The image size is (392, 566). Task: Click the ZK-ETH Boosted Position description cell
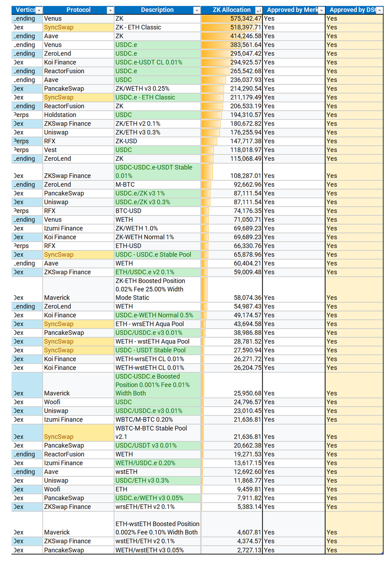pyautogui.click(x=157, y=289)
